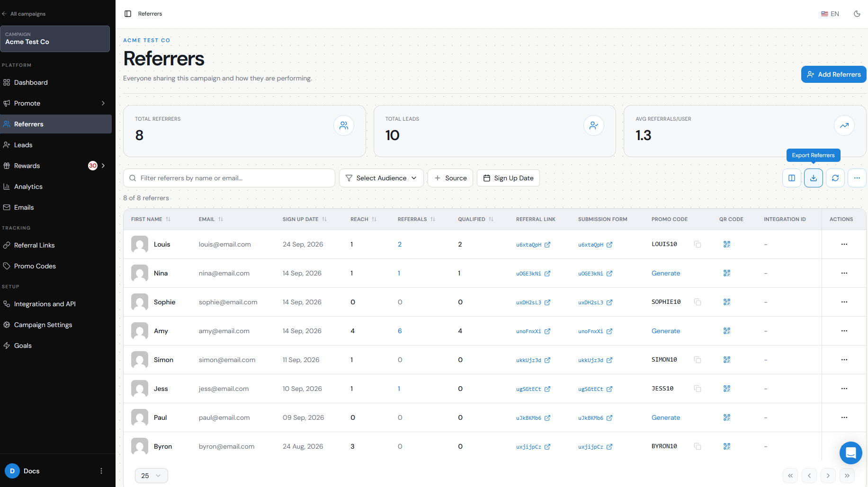
Task: Open the Acme Test Co campaign switcher
Action: pyautogui.click(x=55, y=39)
